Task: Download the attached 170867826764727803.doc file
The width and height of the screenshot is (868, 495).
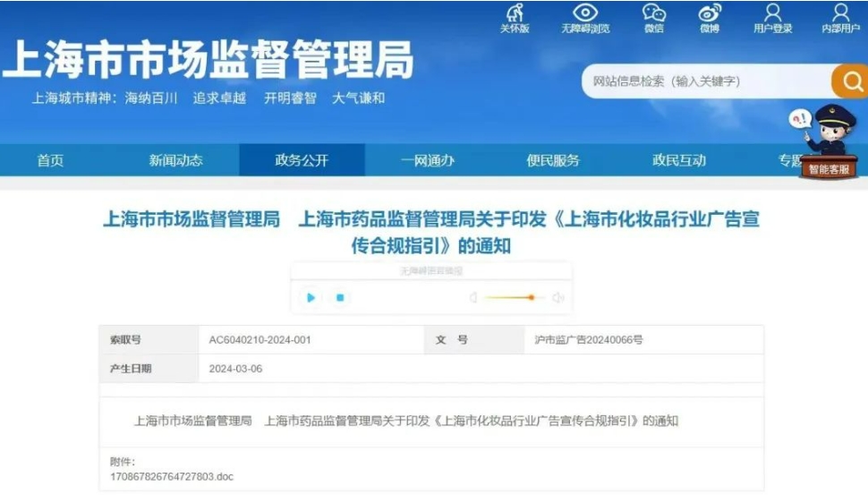Action: coord(172,477)
